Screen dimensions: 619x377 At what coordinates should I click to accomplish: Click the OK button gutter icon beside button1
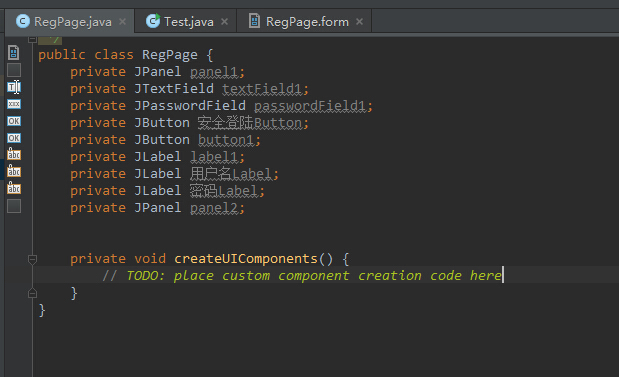click(14, 138)
